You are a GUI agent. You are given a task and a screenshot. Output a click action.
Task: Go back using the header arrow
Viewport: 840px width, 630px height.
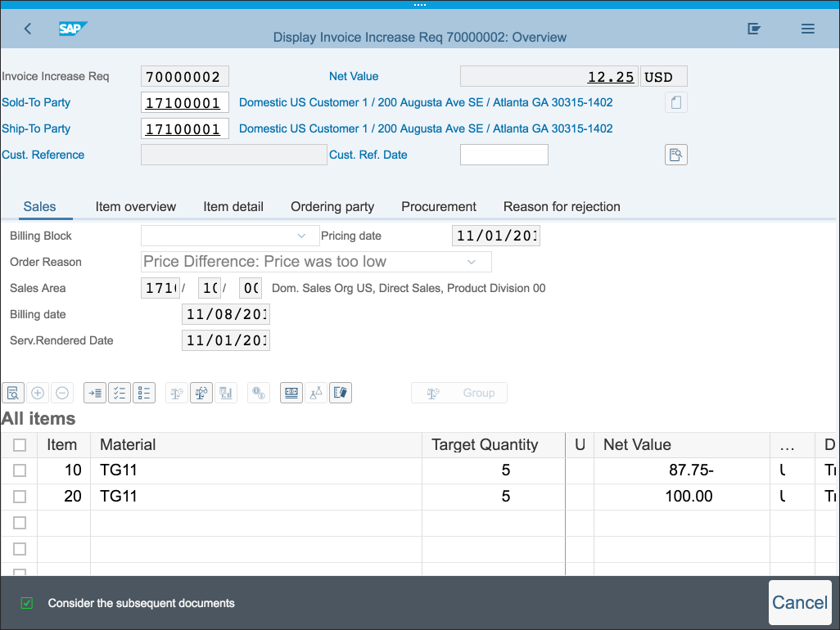pos(28,29)
